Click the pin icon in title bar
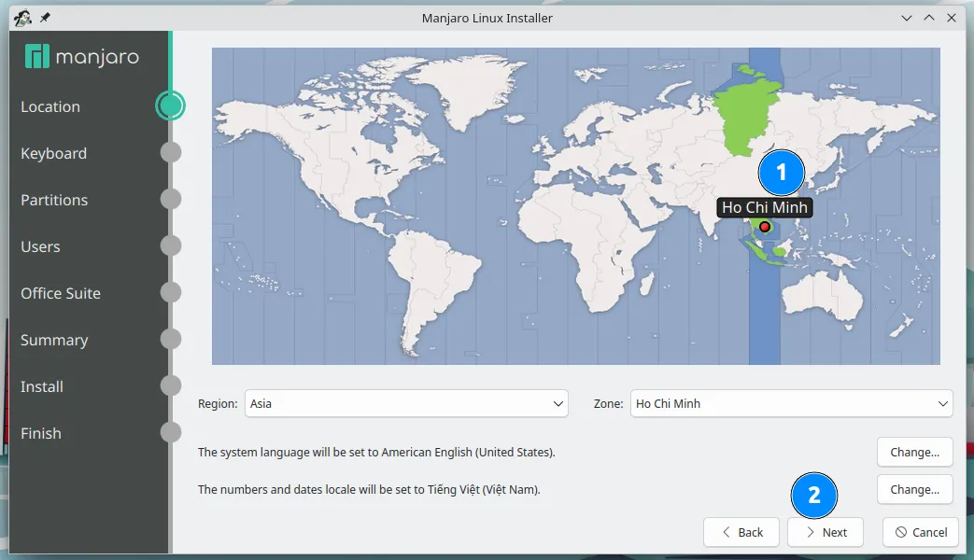 point(45,18)
